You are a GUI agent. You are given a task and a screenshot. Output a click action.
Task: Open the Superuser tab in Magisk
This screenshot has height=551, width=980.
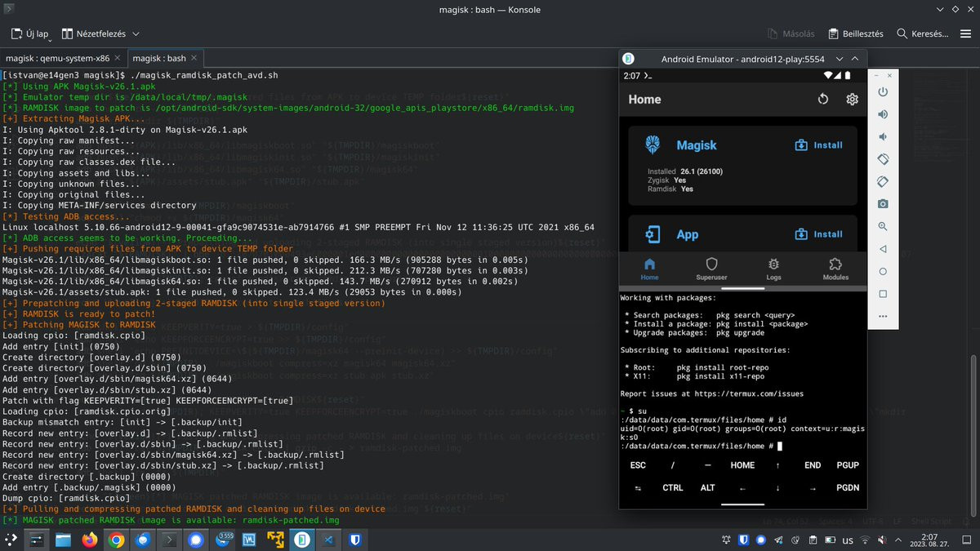click(711, 269)
